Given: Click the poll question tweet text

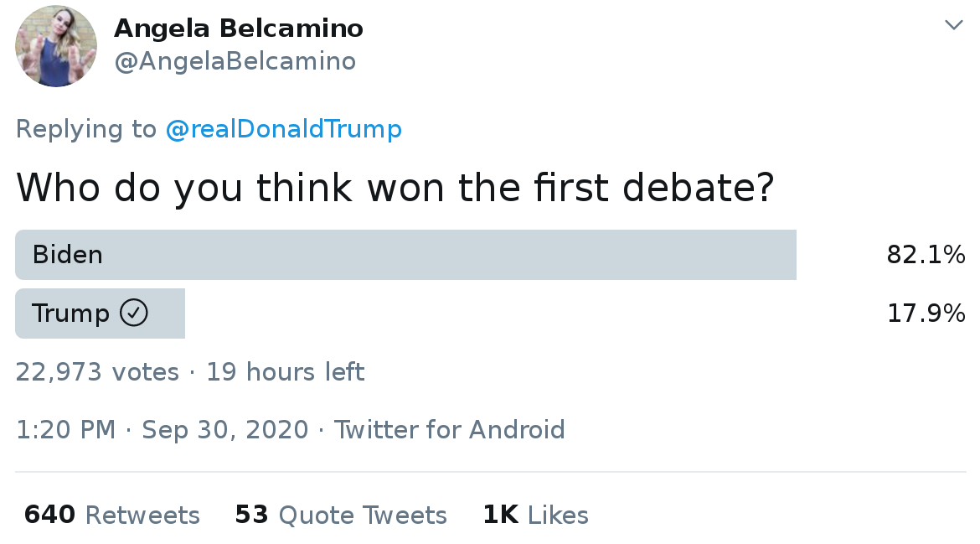Looking at the screenshot, I should coord(395,188).
